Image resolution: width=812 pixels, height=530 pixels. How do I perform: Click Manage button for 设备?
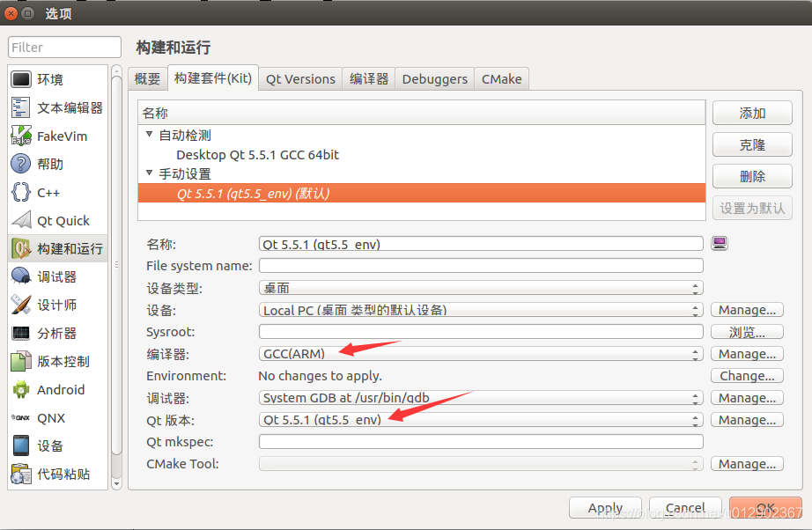(747, 310)
